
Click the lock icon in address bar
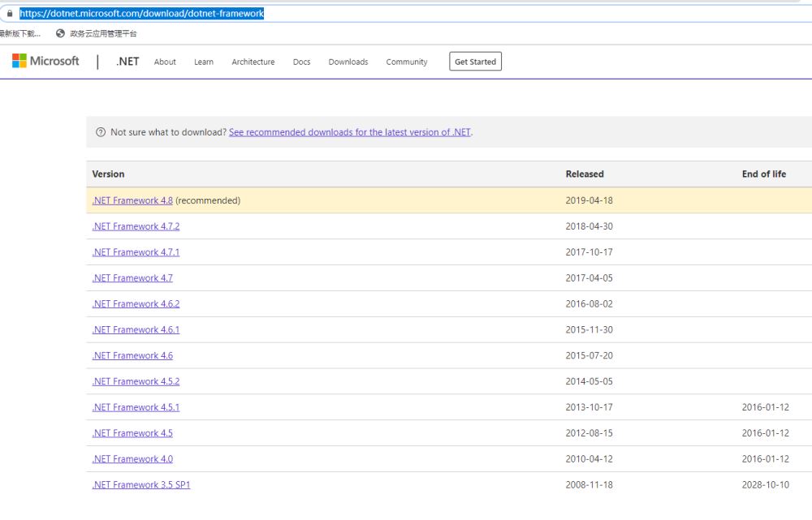coord(10,14)
